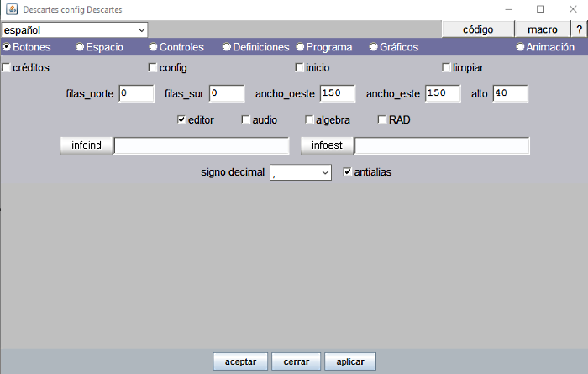Click the infoest button
The width and height of the screenshot is (588, 374).
[x=327, y=145]
